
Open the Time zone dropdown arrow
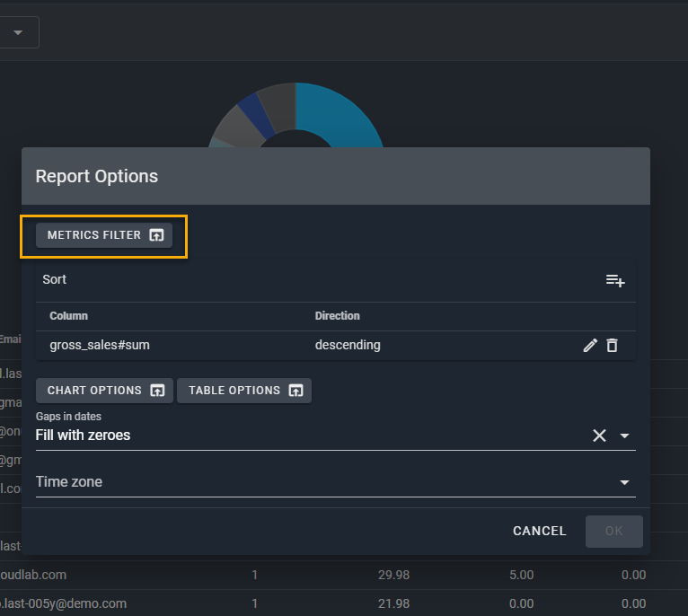pyautogui.click(x=625, y=482)
